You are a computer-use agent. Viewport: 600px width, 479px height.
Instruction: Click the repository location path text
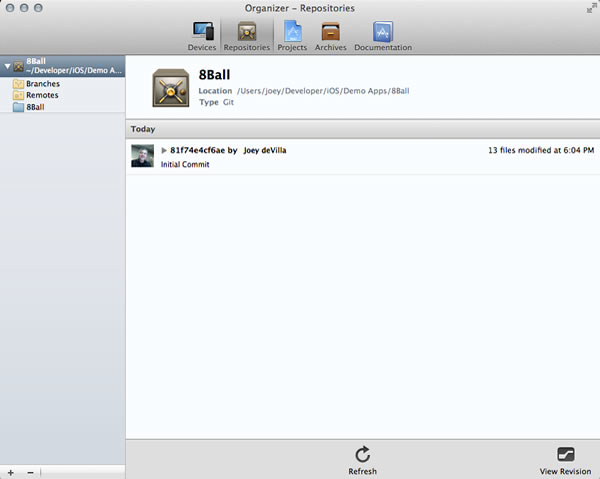(323, 91)
